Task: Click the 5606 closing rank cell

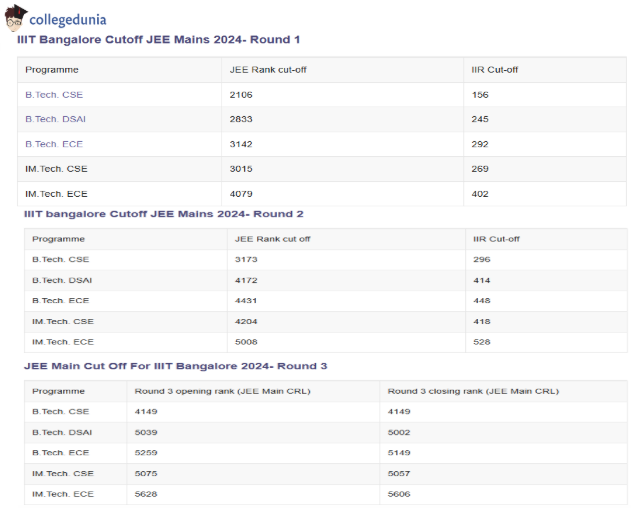Action: (399, 494)
